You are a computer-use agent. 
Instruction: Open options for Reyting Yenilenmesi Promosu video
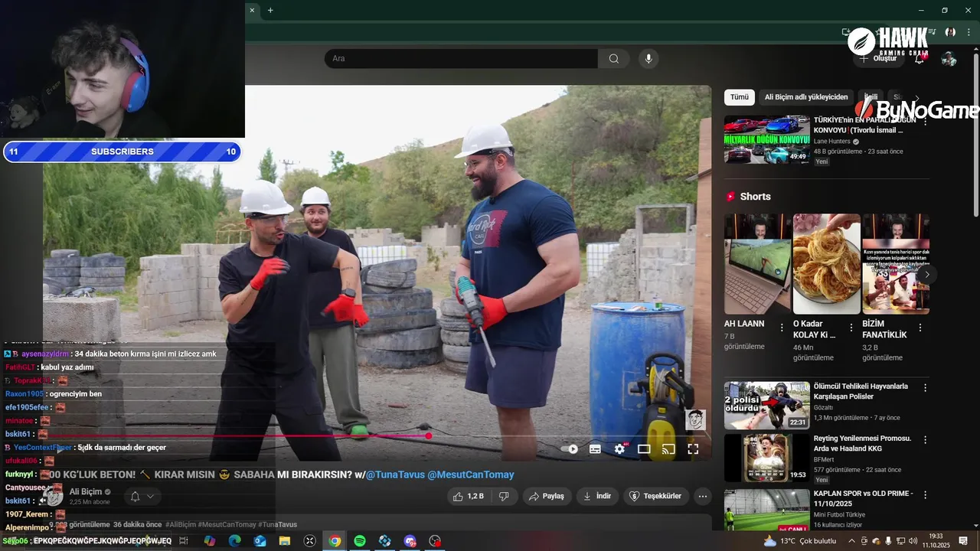925,440
